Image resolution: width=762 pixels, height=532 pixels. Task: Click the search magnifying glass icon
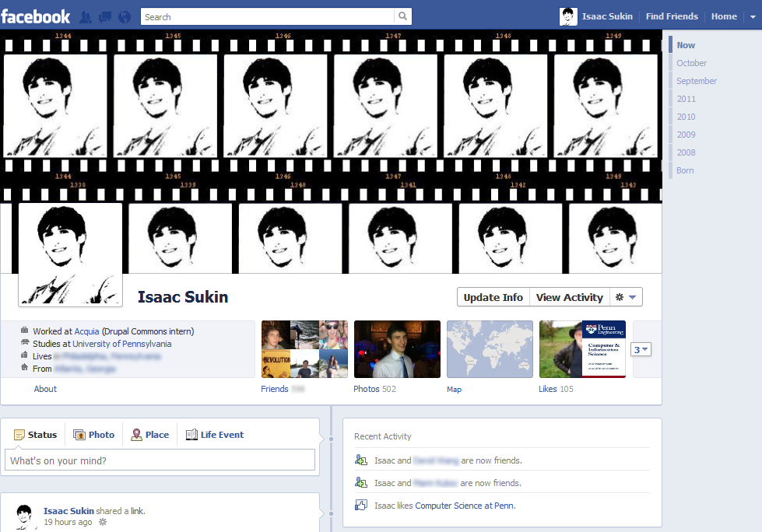pyautogui.click(x=402, y=16)
